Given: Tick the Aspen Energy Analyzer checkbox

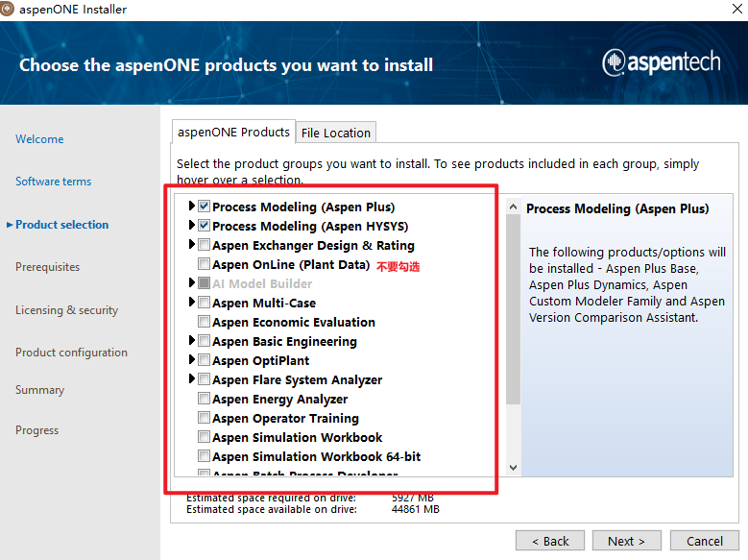Looking at the screenshot, I should (204, 399).
